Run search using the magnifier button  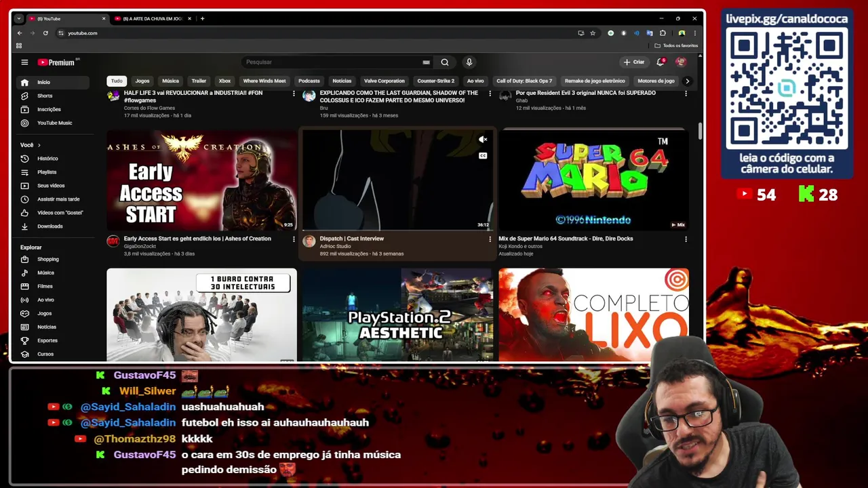tap(445, 62)
